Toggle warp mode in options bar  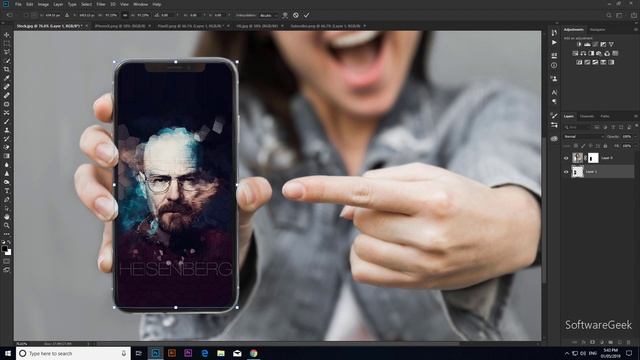coord(284,15)
